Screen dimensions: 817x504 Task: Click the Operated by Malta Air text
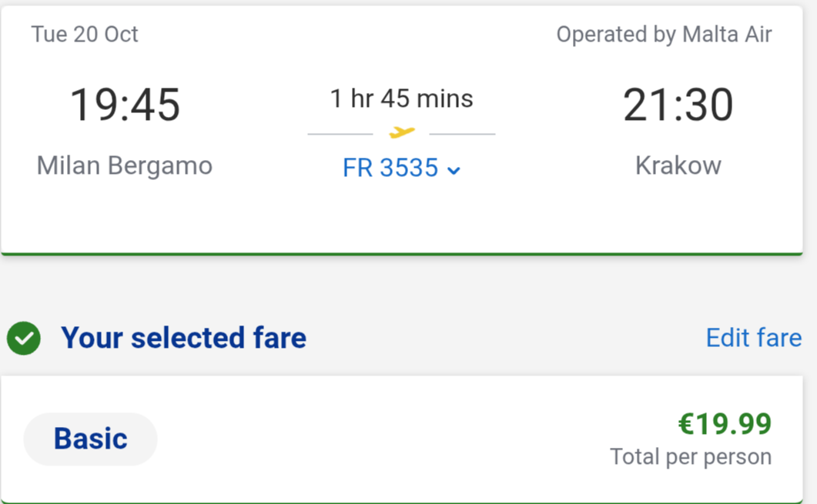click(664, 35)
